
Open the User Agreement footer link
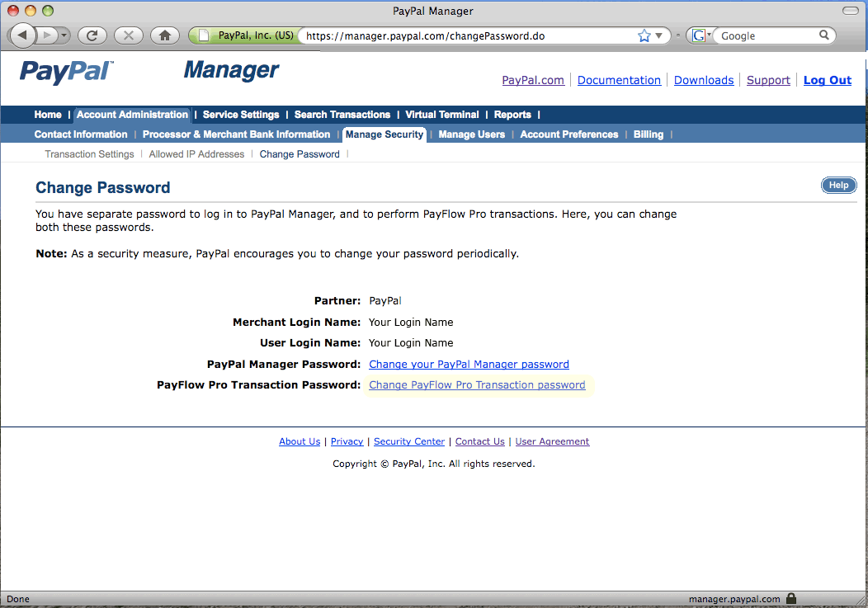[553, 441]
